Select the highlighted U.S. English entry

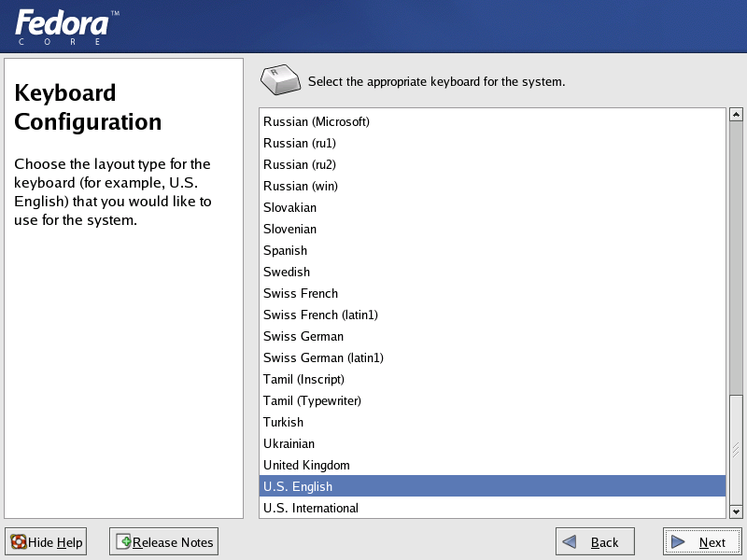[x=492, y=486]
